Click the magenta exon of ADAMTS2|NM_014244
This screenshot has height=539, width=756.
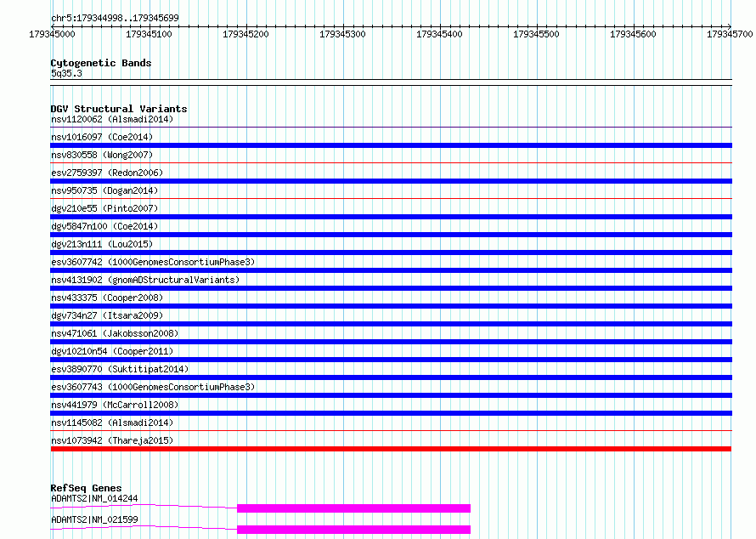[x=354, y=508]
